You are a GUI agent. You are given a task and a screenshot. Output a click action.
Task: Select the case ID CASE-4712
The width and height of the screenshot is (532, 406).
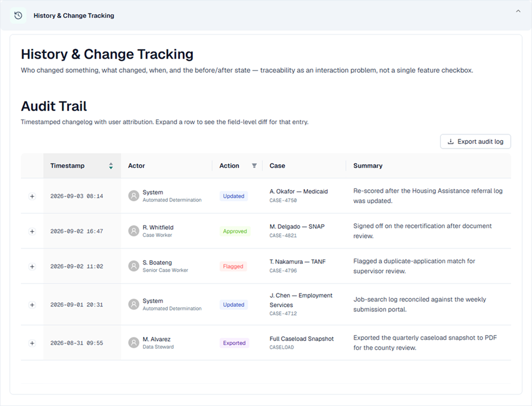pyautogui.click(x=283, y=313)
